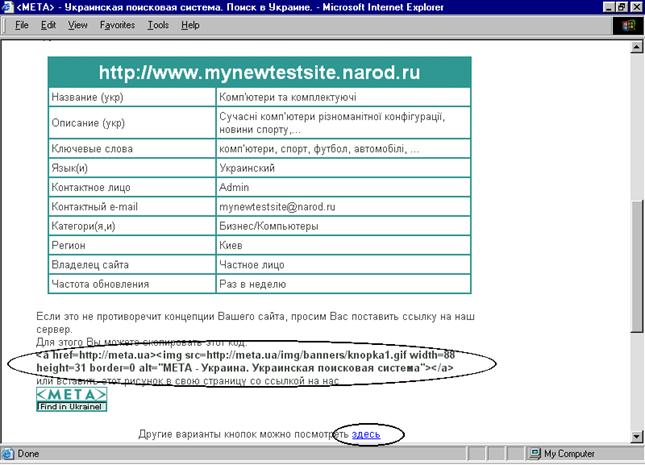Click the META Find in Ukraine banner image

72,399
